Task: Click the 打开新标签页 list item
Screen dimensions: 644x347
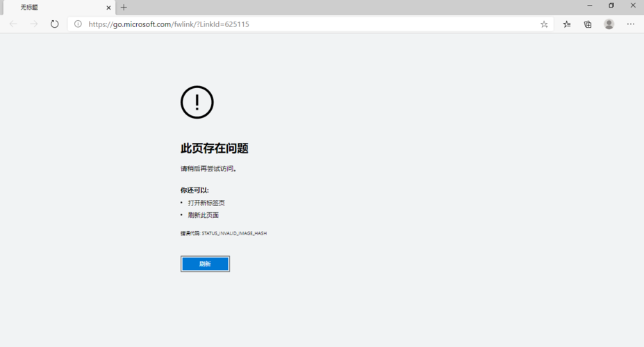Action: (x=206, y=203)
